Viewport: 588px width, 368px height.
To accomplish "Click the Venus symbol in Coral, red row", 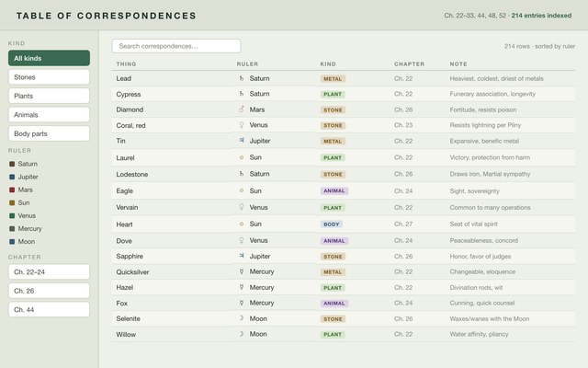I will 242,125.
